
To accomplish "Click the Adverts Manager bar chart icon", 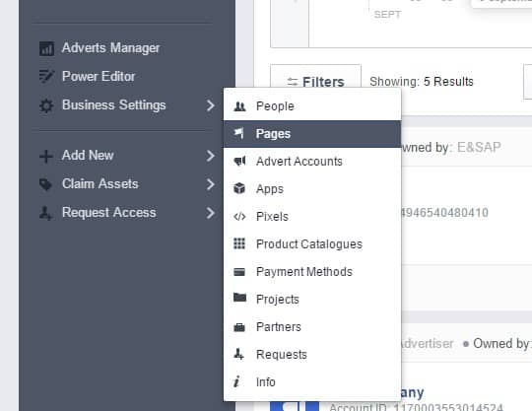I will click(46, 48).
